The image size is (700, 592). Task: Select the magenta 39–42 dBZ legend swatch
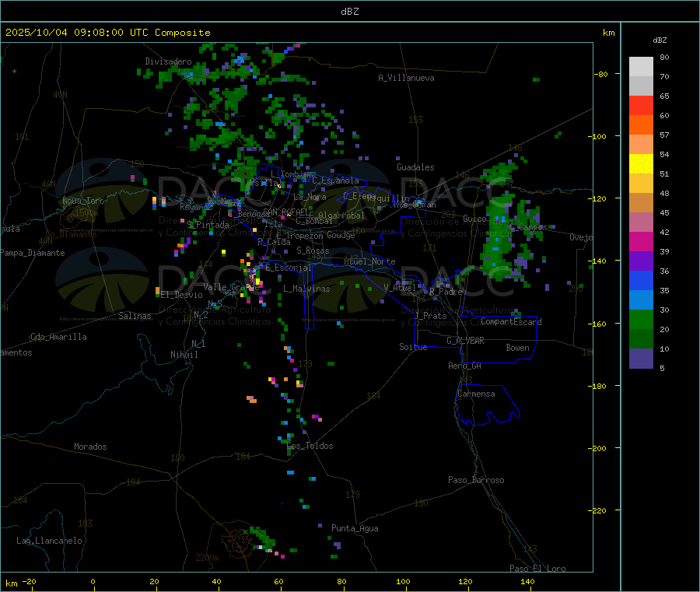pos(641,241)
